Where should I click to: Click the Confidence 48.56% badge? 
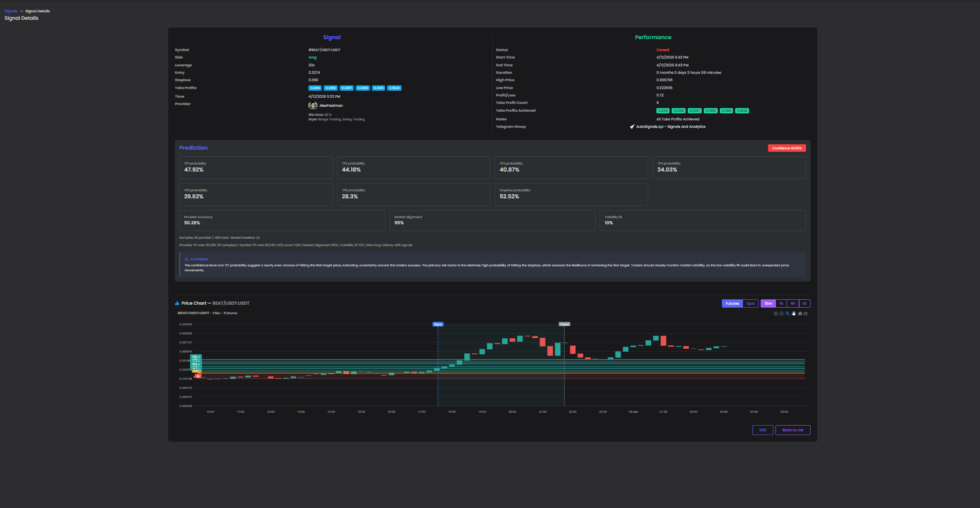pos(787,148)
